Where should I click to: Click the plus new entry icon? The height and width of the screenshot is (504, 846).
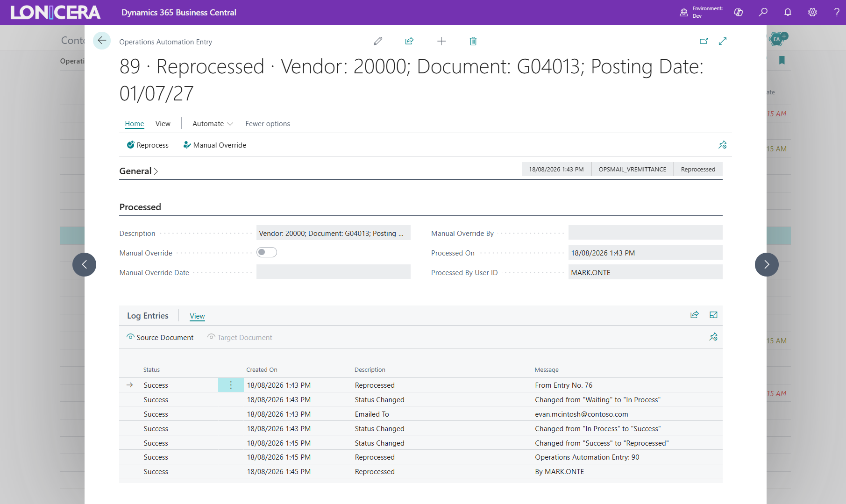click(441, 41)
